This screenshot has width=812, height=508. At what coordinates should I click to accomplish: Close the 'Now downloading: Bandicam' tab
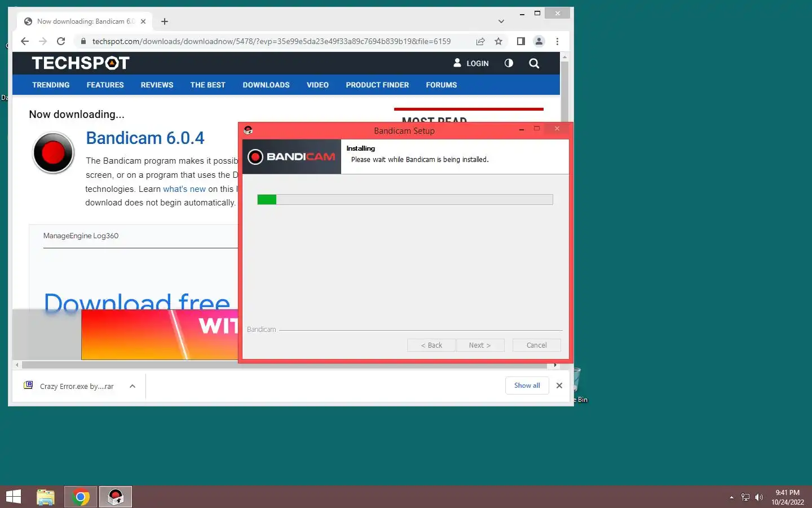pos(143,21)
